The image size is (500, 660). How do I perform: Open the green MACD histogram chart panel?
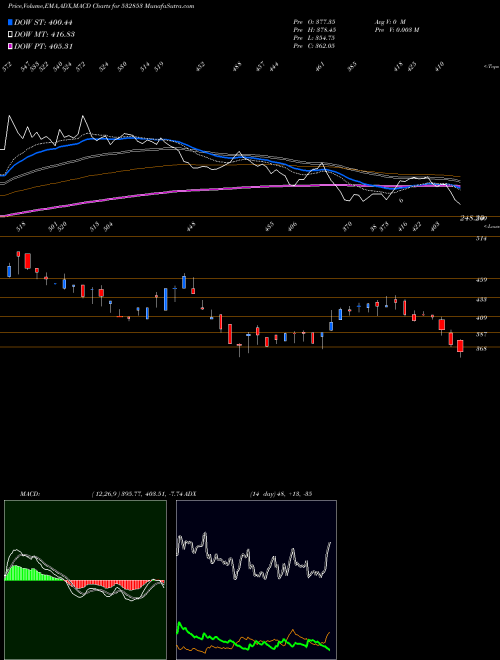(x=85, y=580)
